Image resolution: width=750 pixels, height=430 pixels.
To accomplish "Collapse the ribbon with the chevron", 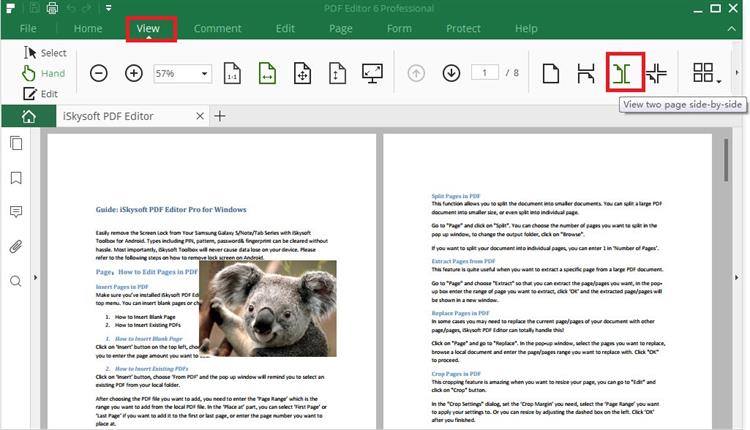I will tap(732, 29).
